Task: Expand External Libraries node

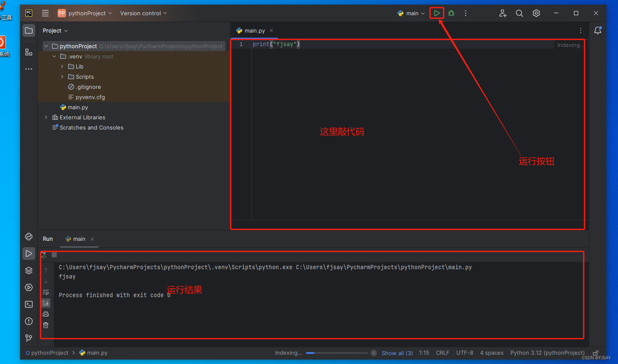Action: 46,117
